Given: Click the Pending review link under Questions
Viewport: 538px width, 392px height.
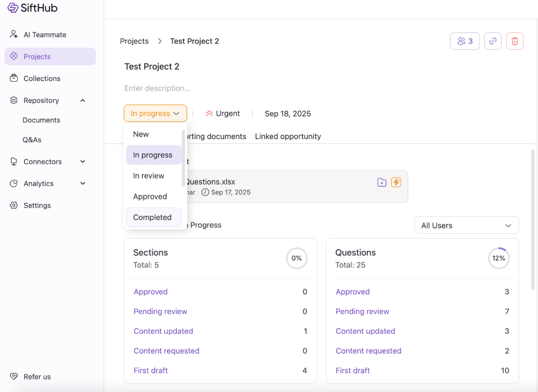Looking at the screenshot, I should (x=362, y=312).
